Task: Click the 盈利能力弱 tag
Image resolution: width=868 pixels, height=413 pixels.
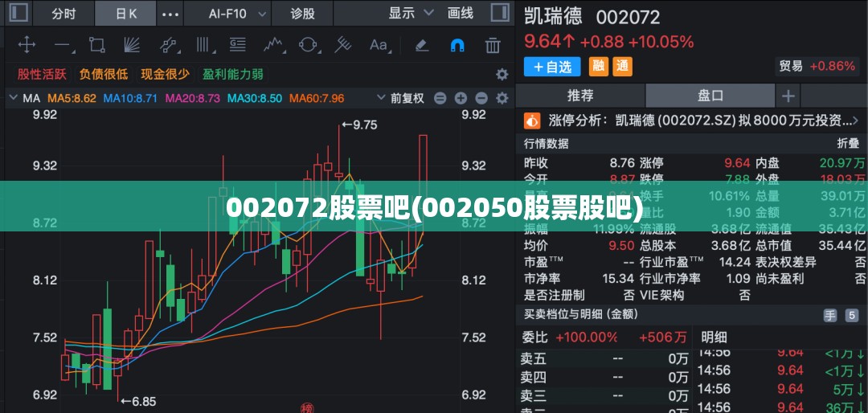Action: 232,74
